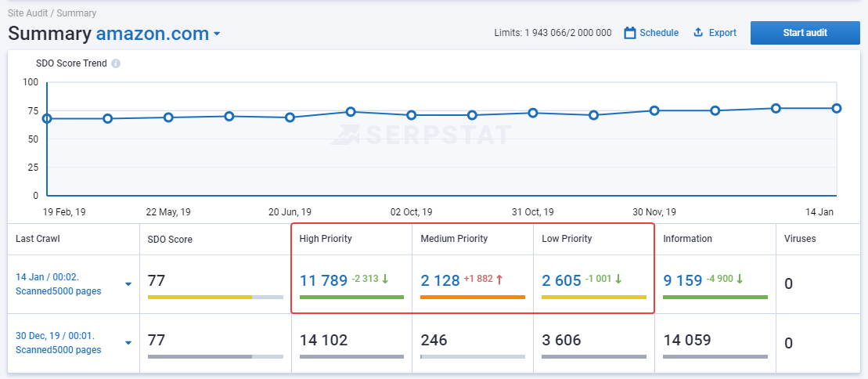The width and height of the screenshot is (868, 379).
Task: Click the -1 001 low priority change
Action: point(599,280)
